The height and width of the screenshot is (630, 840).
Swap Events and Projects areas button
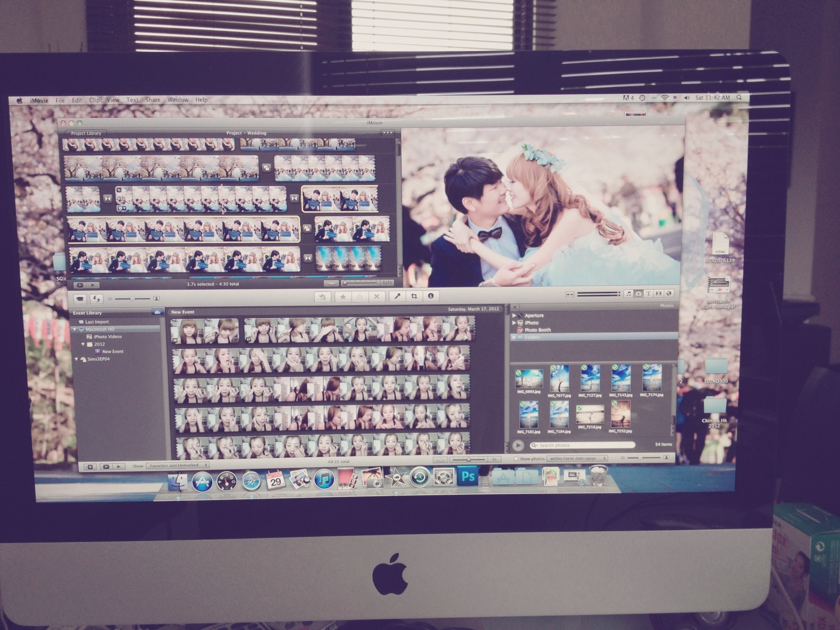(x=96, y=299)
